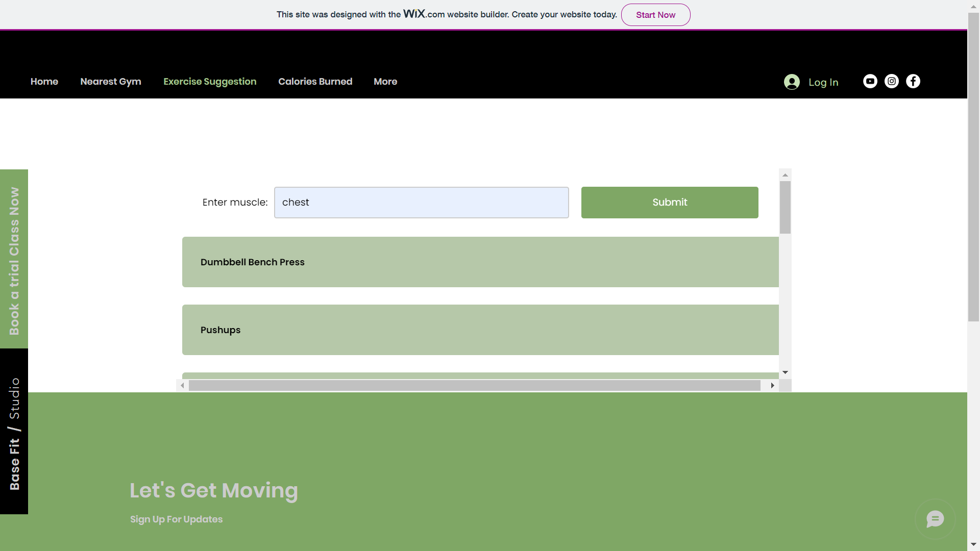Select the Dumbbell Bench Press result
The image size is (980, 551).
point(480,262)
